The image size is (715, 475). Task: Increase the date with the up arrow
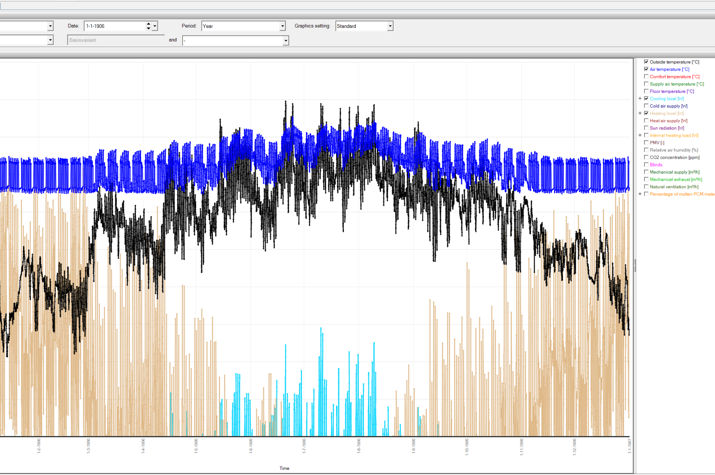pos(149,24)
